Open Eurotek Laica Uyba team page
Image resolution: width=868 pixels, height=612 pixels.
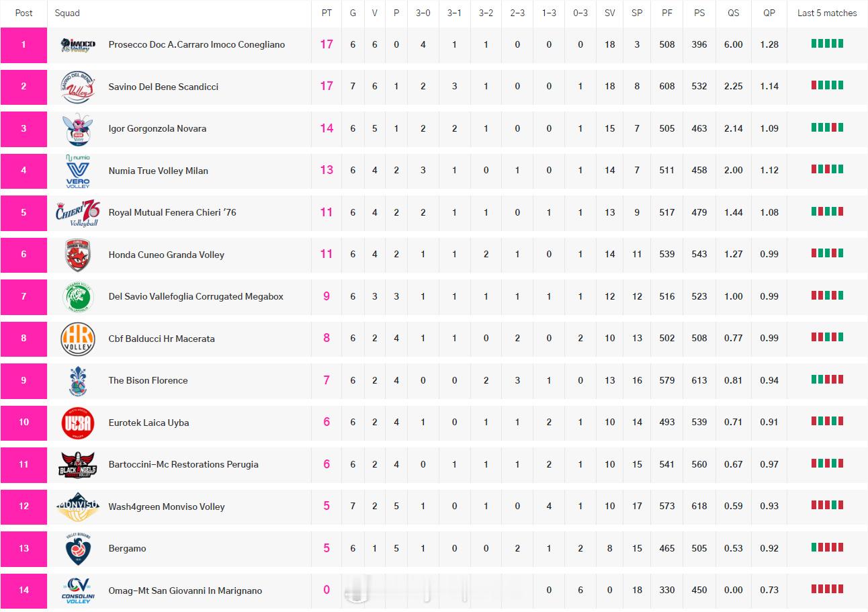pyautogui.click(x=149, y=423)
